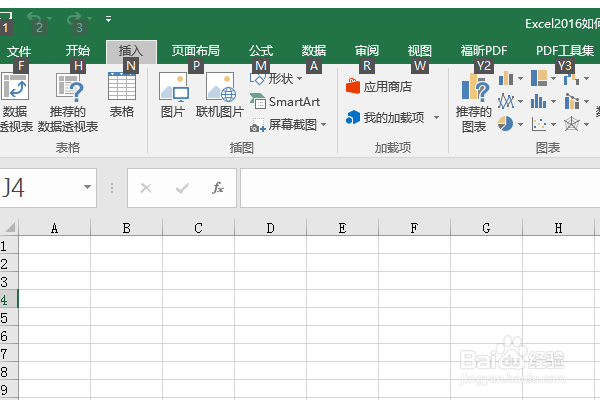Switch to the 开始 tab
The width and height of the screenshot is (600, 400).
pyautogui.click(x=78, y=51)
